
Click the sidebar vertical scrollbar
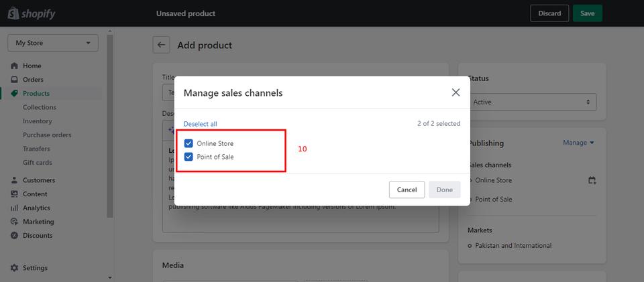tap(109, 126)
